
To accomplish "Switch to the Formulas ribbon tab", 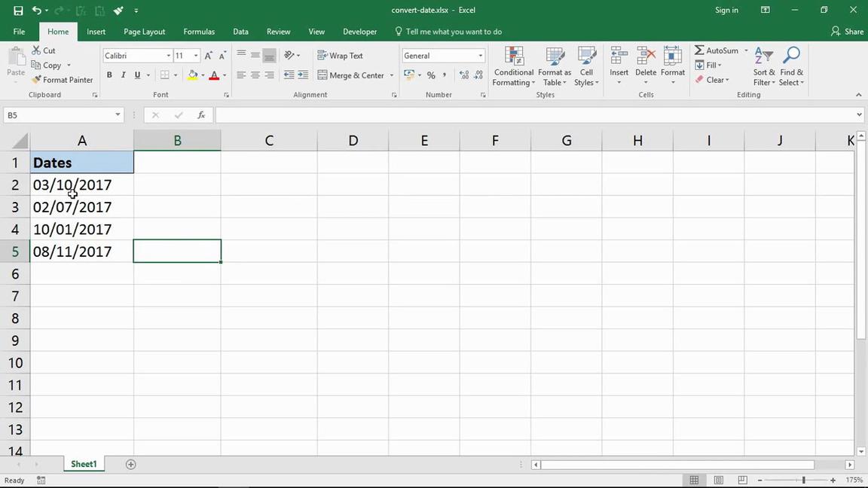I will pos(198,31).
